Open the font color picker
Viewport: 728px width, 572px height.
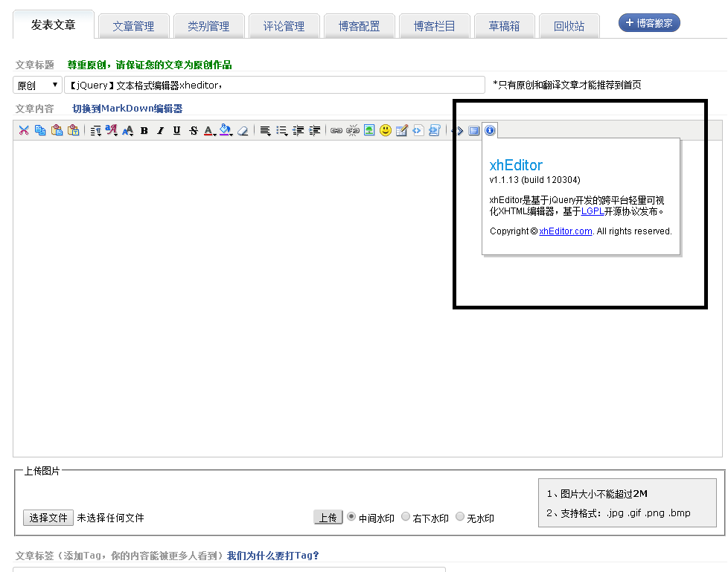pos(209,130)
